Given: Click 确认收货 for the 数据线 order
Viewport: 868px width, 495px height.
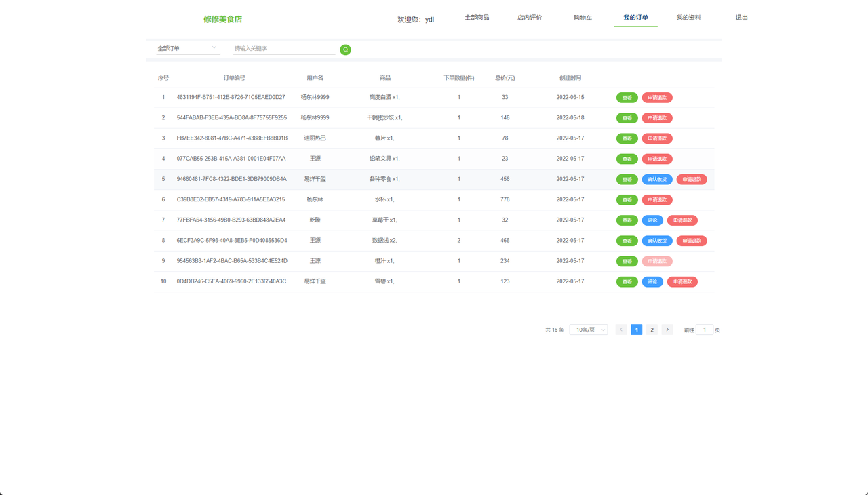Looking at the screenshot, I should (656, 240).
